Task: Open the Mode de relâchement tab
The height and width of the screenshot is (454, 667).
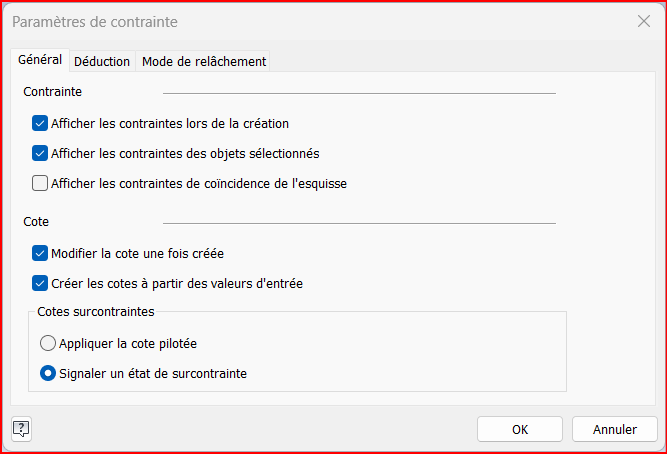Action: [204, 61]
